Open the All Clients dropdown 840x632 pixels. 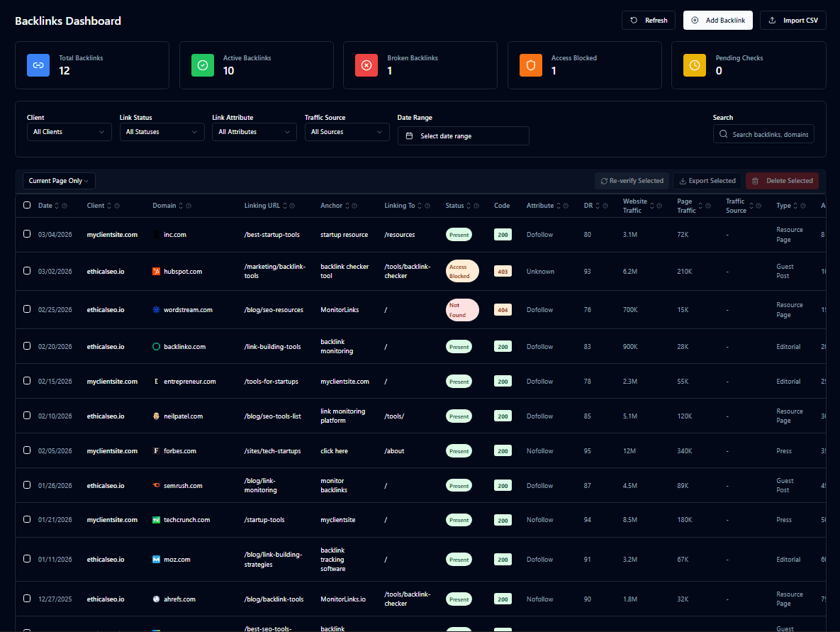point(69,131)
